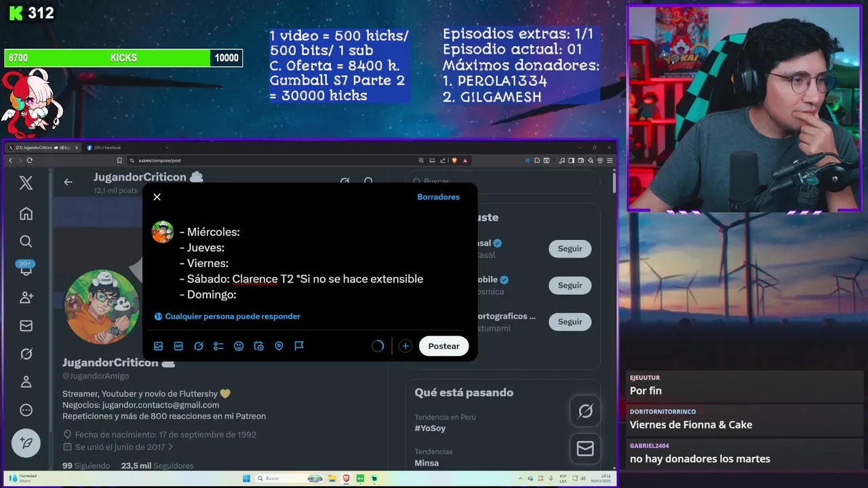
Task: Click the flag icon in composer toolbar
Action: tap(299, 346)
